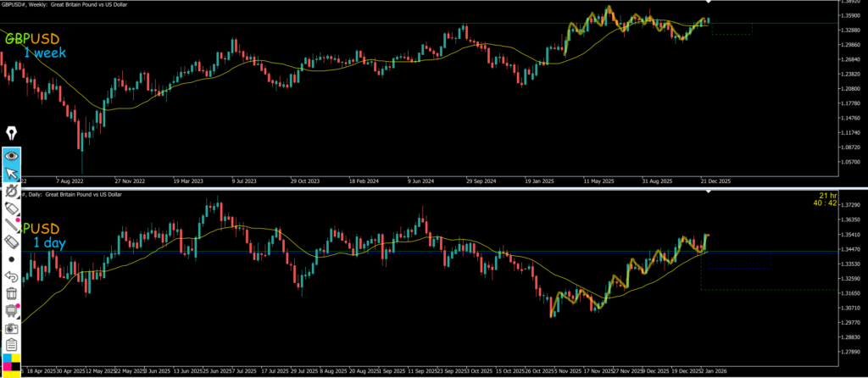The width and height of the screenshot is (868, 378).
Task: Select the arrow cursor tool
Action: point(12,175)
